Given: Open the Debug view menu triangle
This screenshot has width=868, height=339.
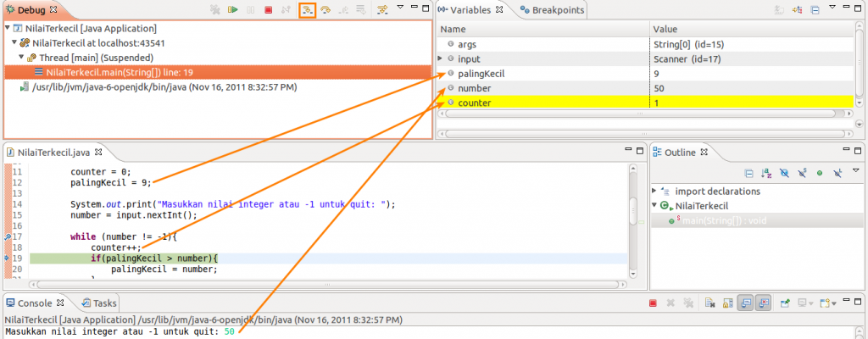Looking at the screenshot, I should [401, 8].
